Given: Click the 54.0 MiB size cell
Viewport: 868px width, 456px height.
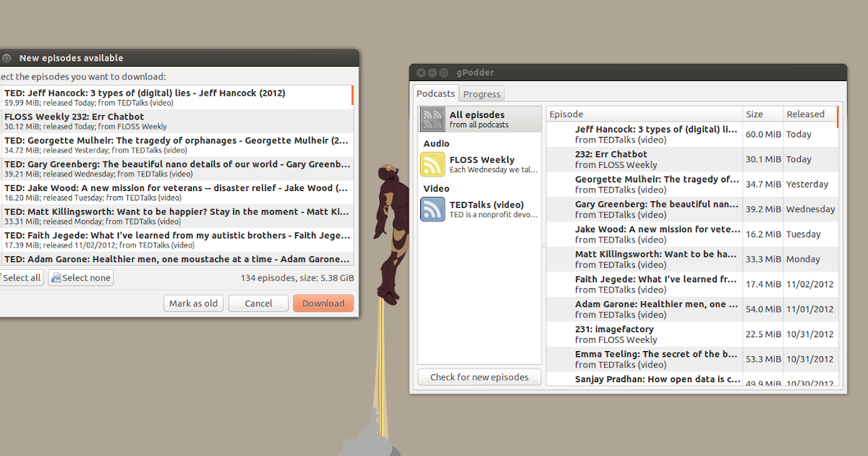Looking at the screenshot, I should point(763,309).
